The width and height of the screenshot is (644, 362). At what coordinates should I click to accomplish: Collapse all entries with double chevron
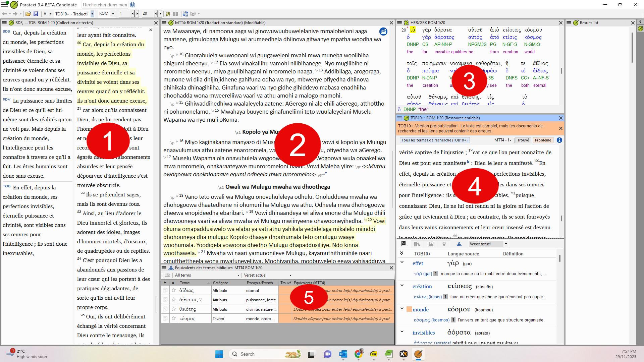point(402,253)
